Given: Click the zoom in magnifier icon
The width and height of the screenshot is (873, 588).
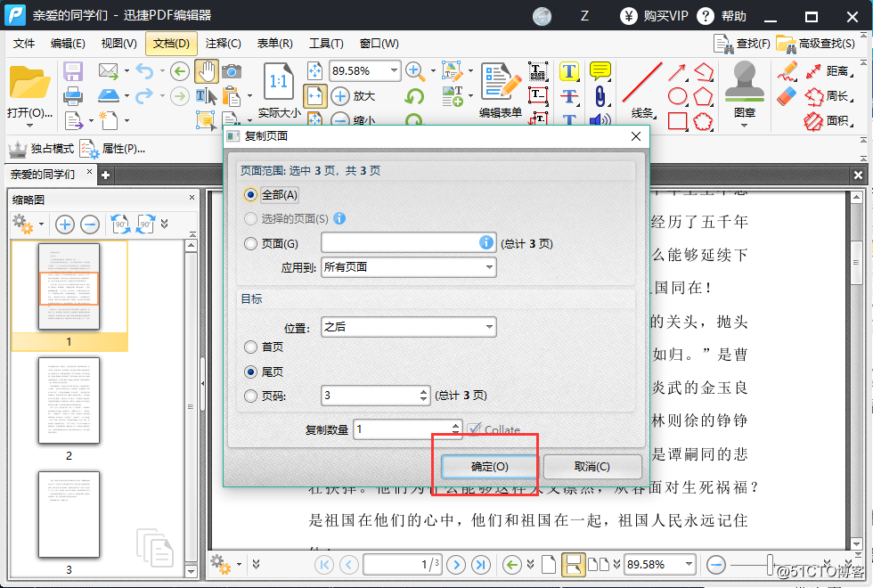Looking at the screenshot, I should pyautogui.click(x=413, y=71).
